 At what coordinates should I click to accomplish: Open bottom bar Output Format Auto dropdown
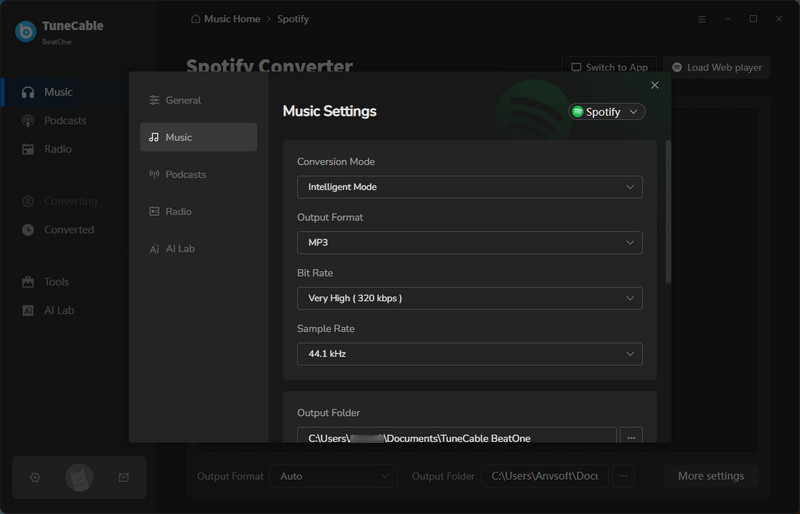coord(334,476)
